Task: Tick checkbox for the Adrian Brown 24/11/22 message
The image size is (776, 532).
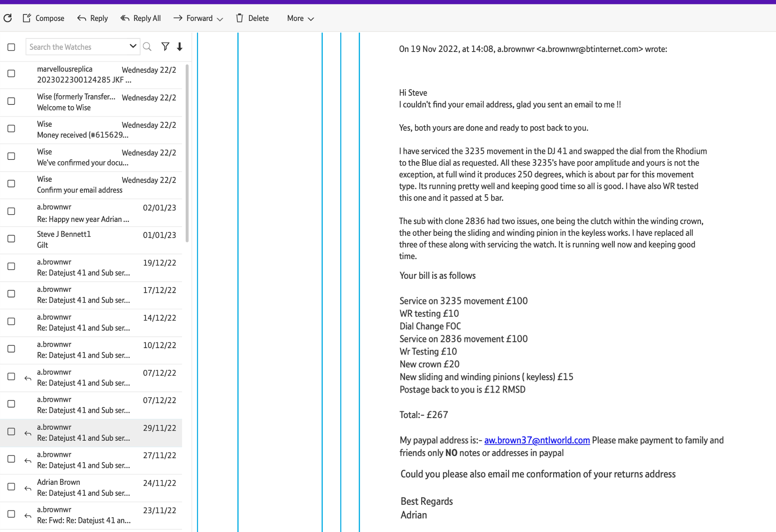Action: tap(11, 487)
